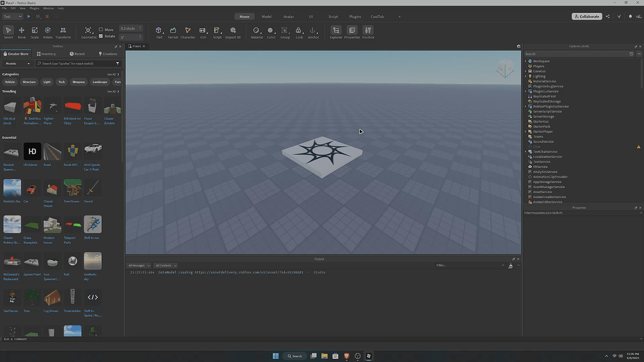The image size is (644, 362).
Task: Open the Material picker
Action: tap(257, 32)
